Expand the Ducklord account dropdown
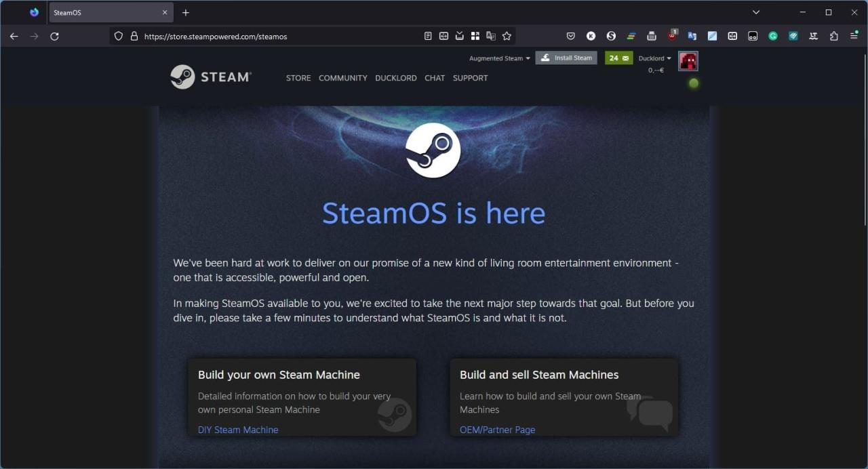Viewport: 868px width, 469px height. [655, 58]
